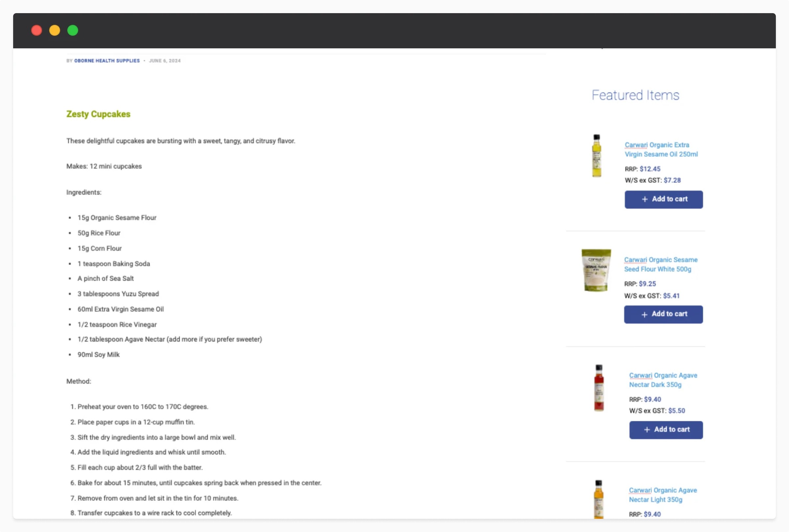This screenshot has height=532, width=789.
Task: Add the Agave Nectar Dark to cart
Action: pyautogui.click(x=666, y=429)
